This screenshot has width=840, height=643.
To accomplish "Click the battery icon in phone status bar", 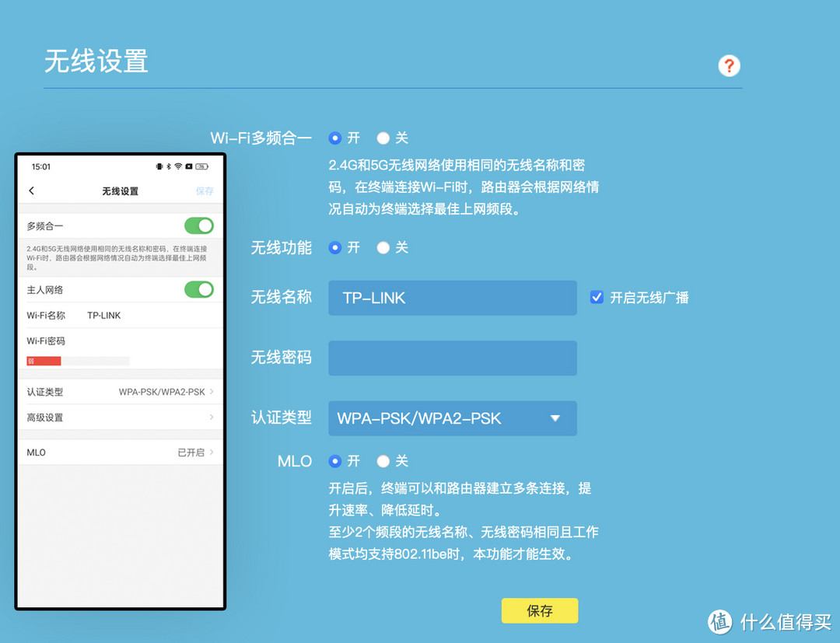I will 202,166.
